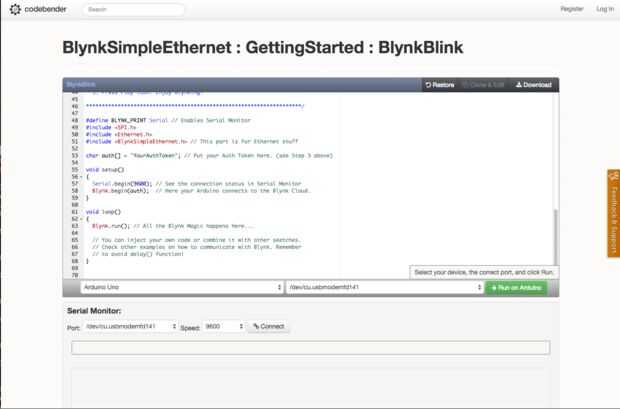
Task: Click the BlynkSimpleEthernet page title heading
Action: coord(263,47)
